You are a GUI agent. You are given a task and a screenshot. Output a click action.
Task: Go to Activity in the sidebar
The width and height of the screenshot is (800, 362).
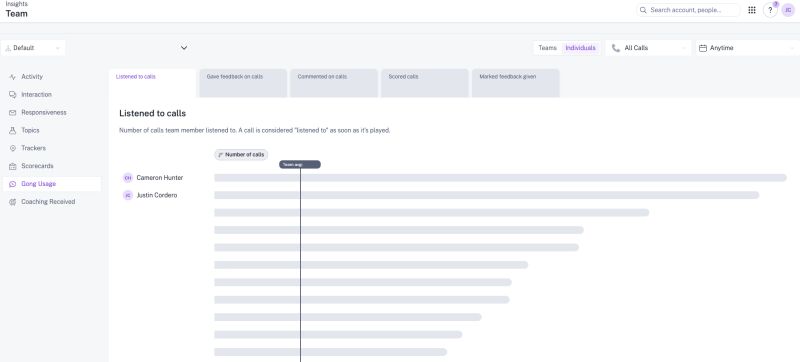pyautogui.click(x=32, y=76)
